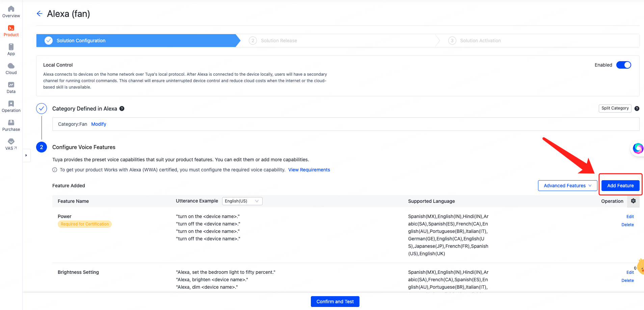Open the Overview section in sidebar
The height and width of the screenshot is (310, 644).
[x=11, y=12]
